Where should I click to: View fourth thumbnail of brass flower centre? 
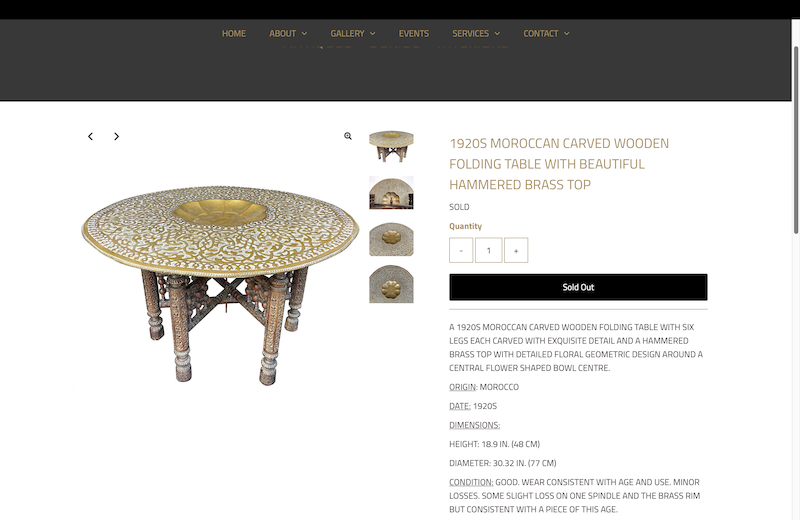(391, 284)
